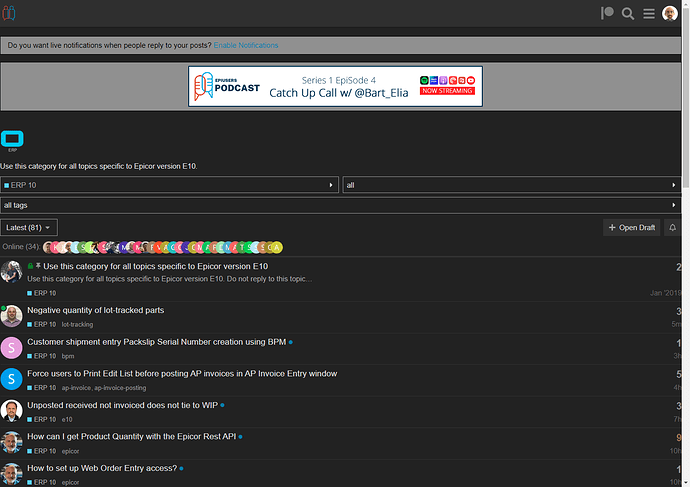Screen dimensions: 690x487
Task: Open the hamburger menu icon
Action: pyautogui.click(x=649, y=14)
